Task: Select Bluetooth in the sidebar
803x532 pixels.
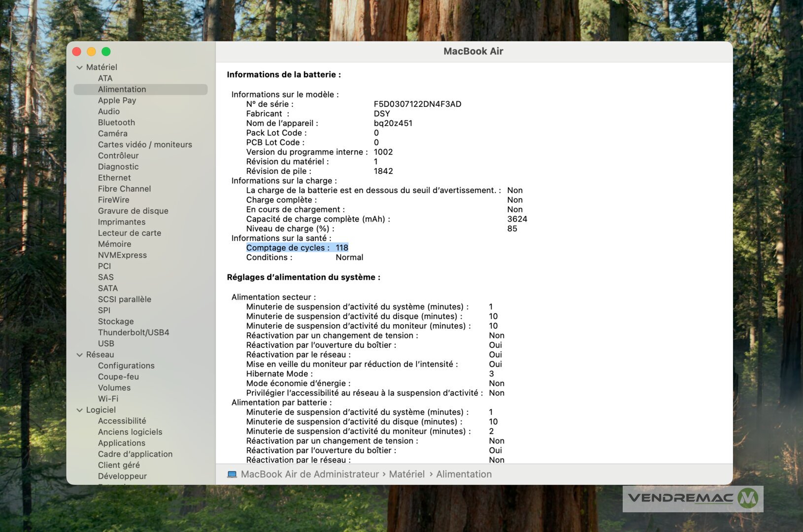Action: click(x=116, y=123)
